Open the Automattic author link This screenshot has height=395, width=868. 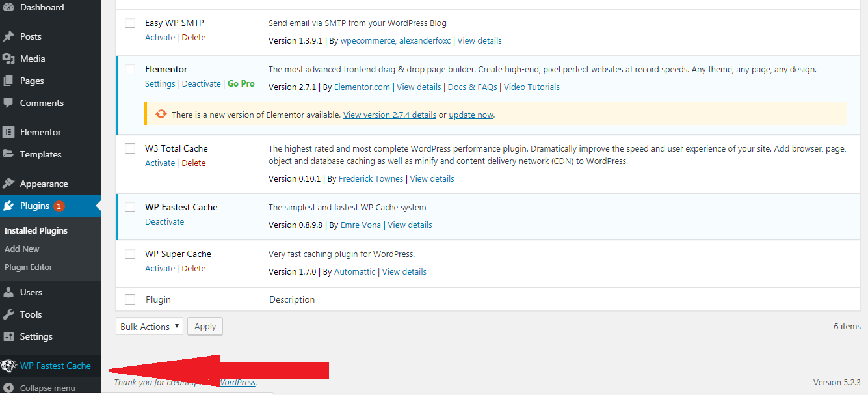coord(355,271)
